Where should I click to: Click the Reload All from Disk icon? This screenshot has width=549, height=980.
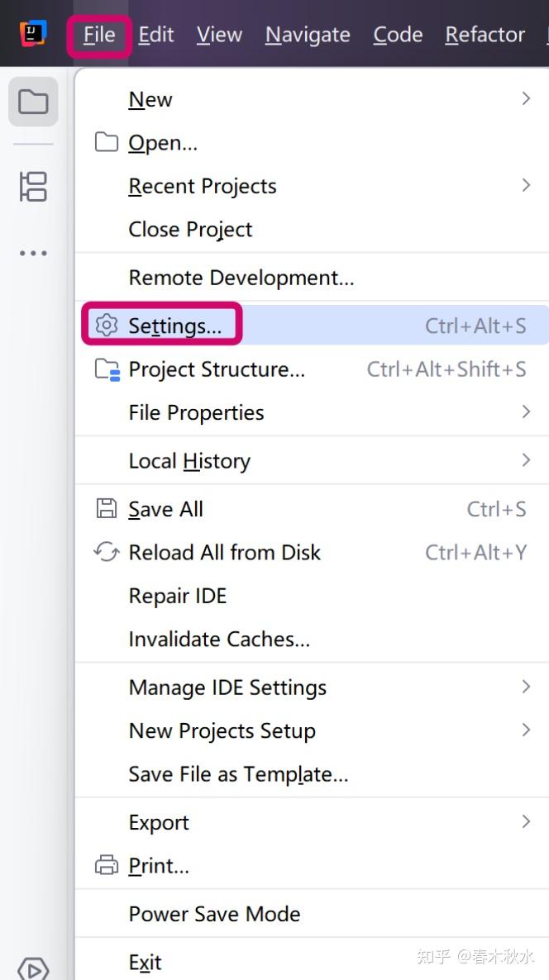[107, 552]
